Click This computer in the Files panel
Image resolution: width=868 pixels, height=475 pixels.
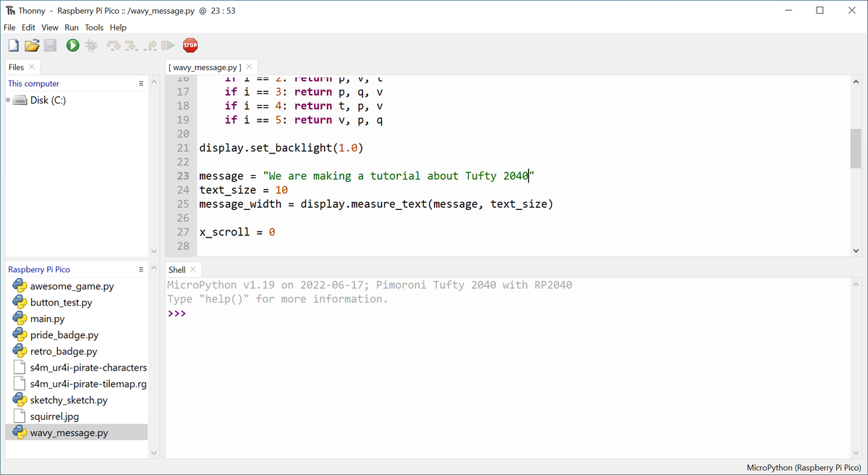[x=35, y=83]
